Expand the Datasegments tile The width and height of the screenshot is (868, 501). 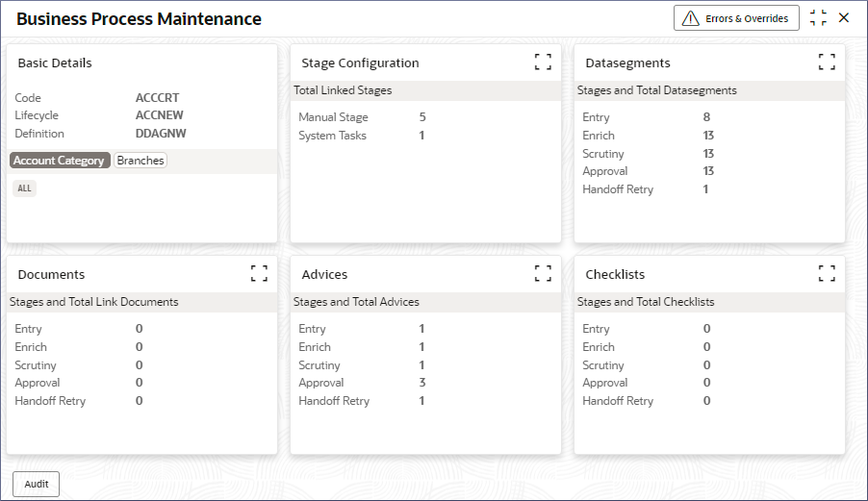coord(827,62)
